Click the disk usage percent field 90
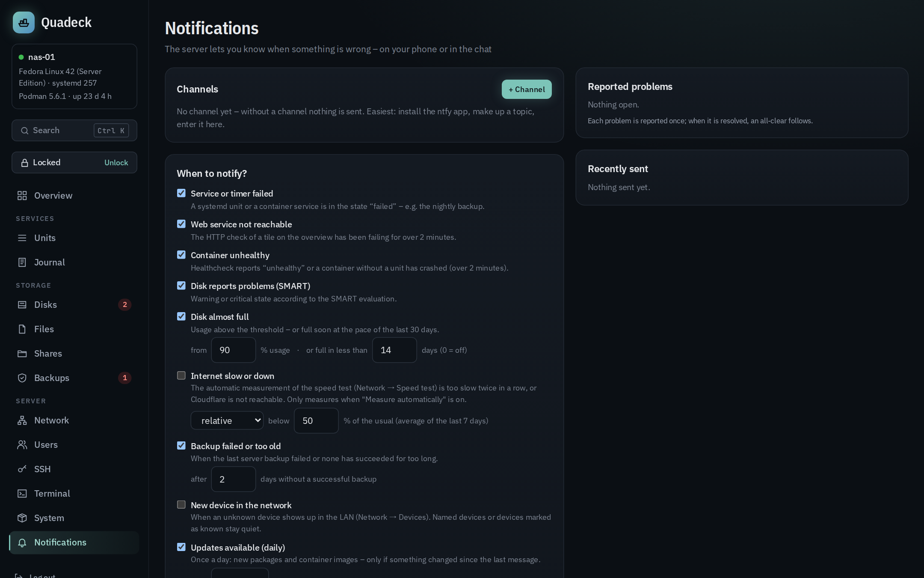Screen dimensions: 924x578 coord(234,350)
